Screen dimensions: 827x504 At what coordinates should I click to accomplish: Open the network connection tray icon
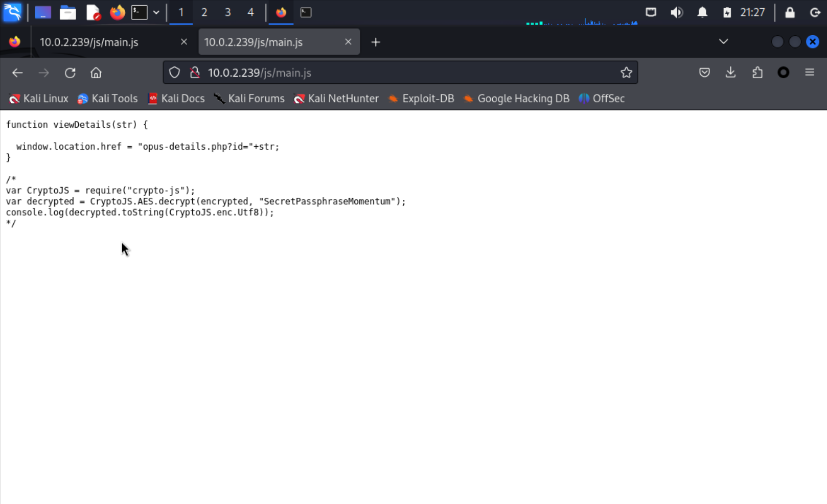click(x=651, y=12)
